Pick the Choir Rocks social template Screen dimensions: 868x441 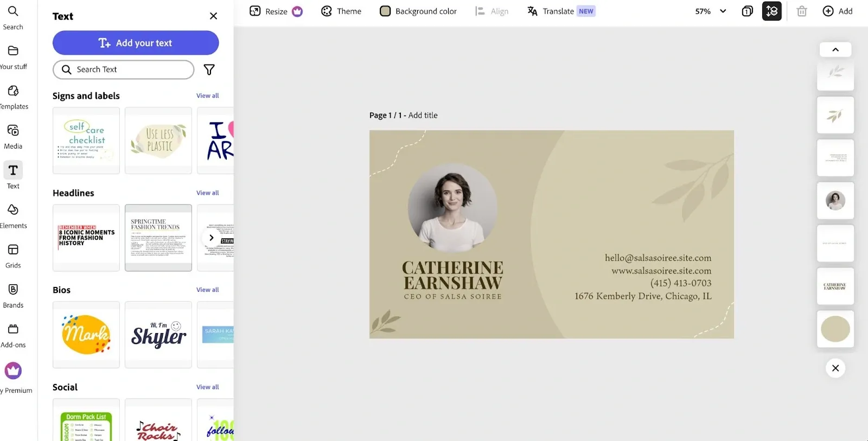tap(158, 420)
